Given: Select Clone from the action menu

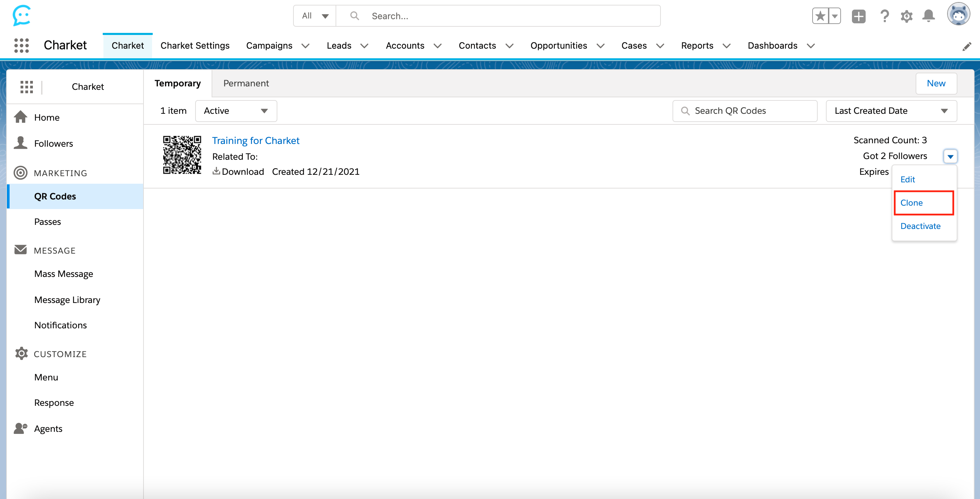Looking at the screenshot, I should [x=912, y=203].
